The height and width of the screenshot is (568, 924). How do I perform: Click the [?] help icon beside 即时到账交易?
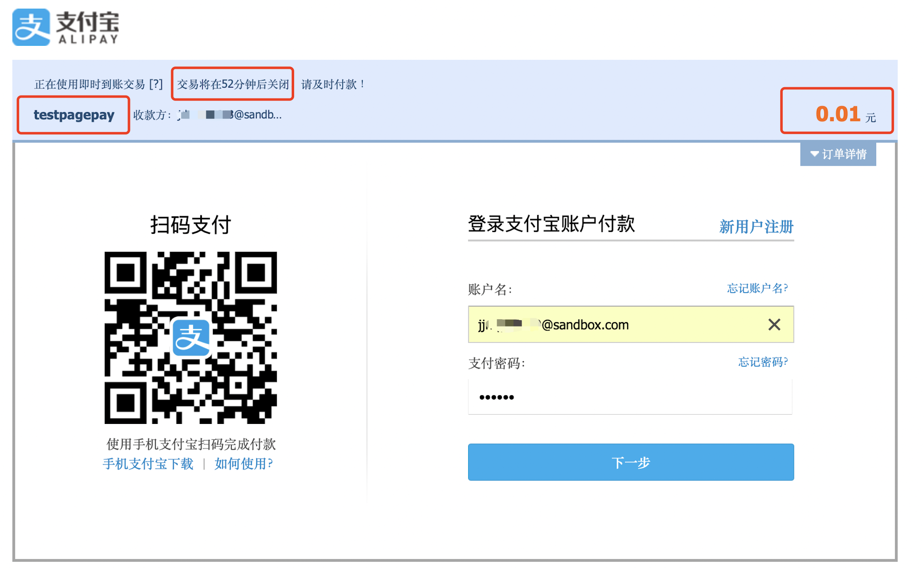tap(156, 84)
